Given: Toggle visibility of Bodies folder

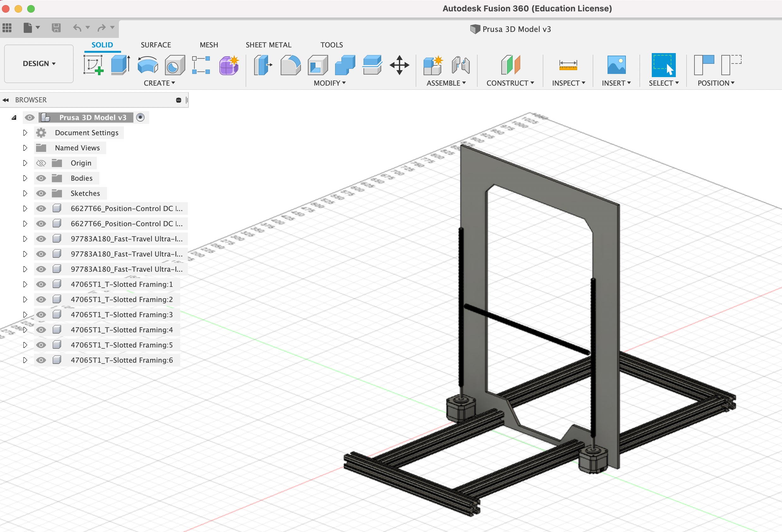Looking at the screenshot, I should [41, 178].
